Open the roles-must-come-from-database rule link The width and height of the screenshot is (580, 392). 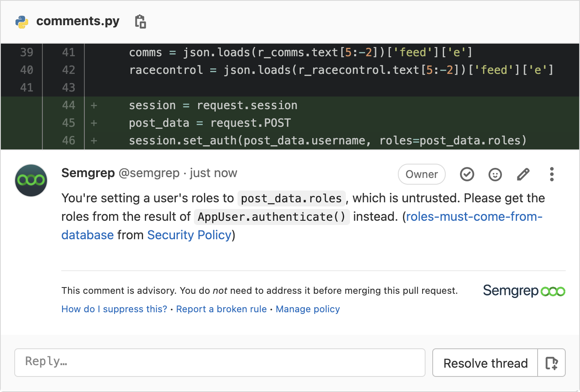point(474,217)
